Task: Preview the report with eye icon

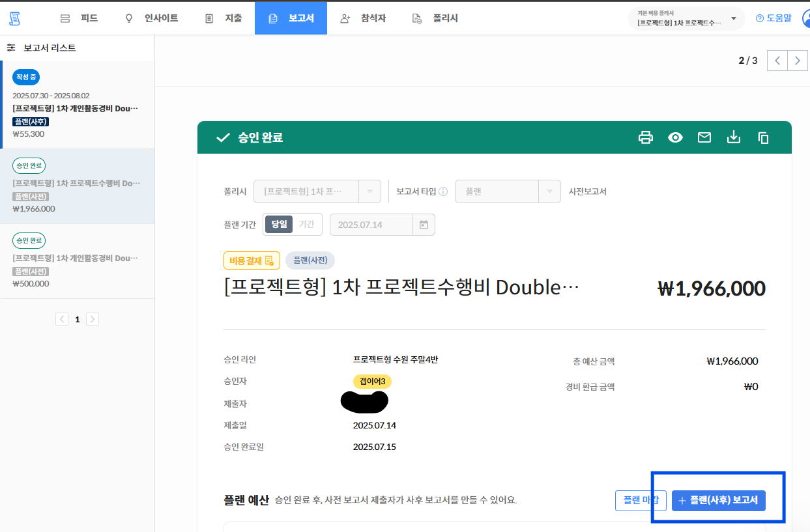Action: tap(675, 137)
